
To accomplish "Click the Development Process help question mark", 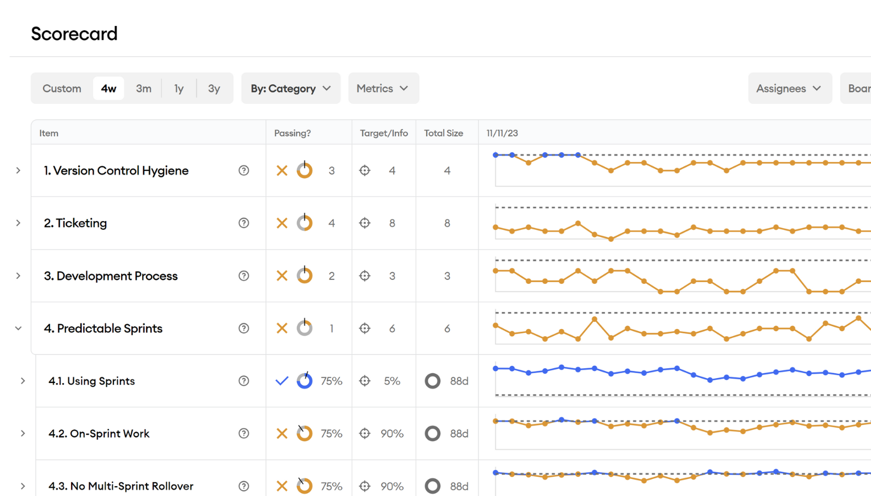I will (244, 276).
